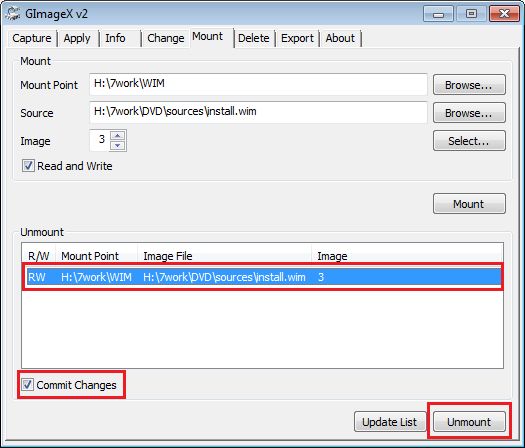Close the GImageX window
This screenshot has height=448, width=525.
(504, 14)
